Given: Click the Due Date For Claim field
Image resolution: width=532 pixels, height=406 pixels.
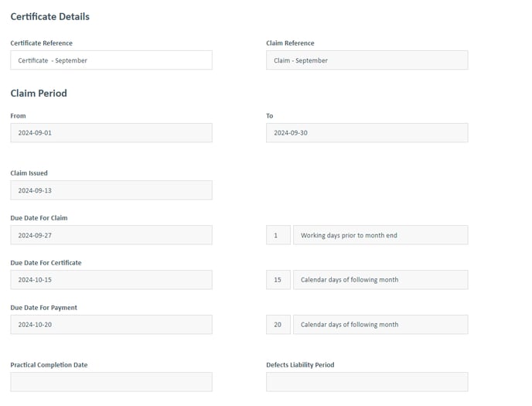Looking at the screenshot, I should [111, 235].
